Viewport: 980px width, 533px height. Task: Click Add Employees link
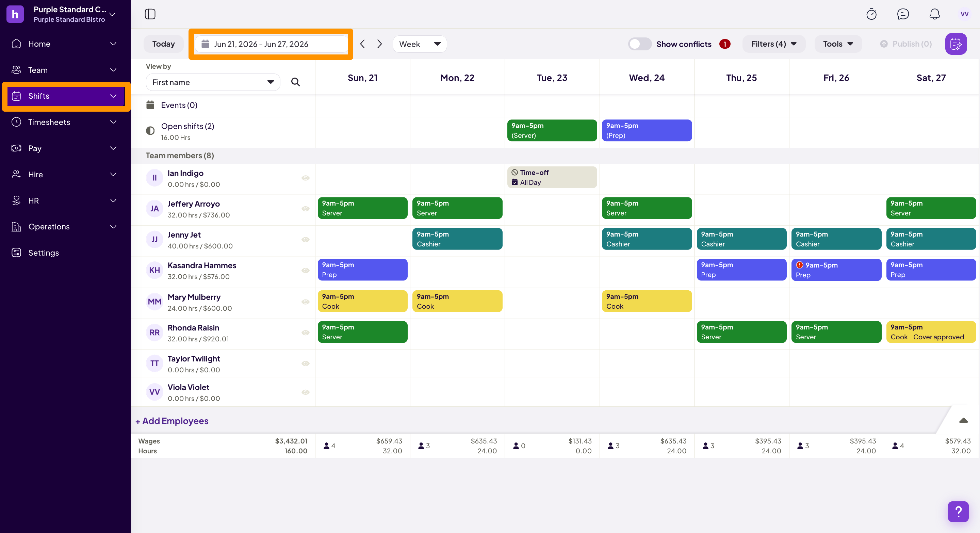(x=172, y=421)
